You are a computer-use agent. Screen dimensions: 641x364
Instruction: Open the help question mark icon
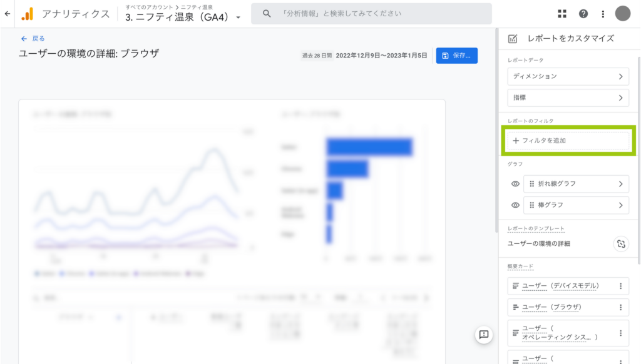click(583, 14)
